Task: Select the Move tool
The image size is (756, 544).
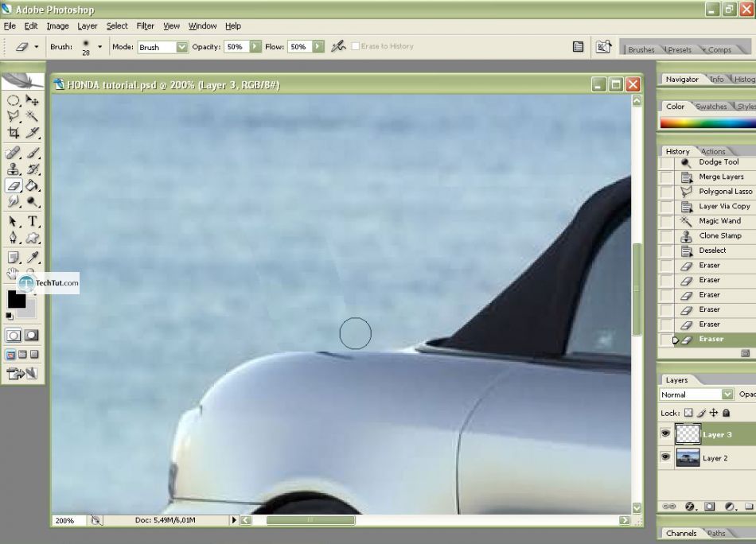Action: pyautogui.click(x=33, y=100)
